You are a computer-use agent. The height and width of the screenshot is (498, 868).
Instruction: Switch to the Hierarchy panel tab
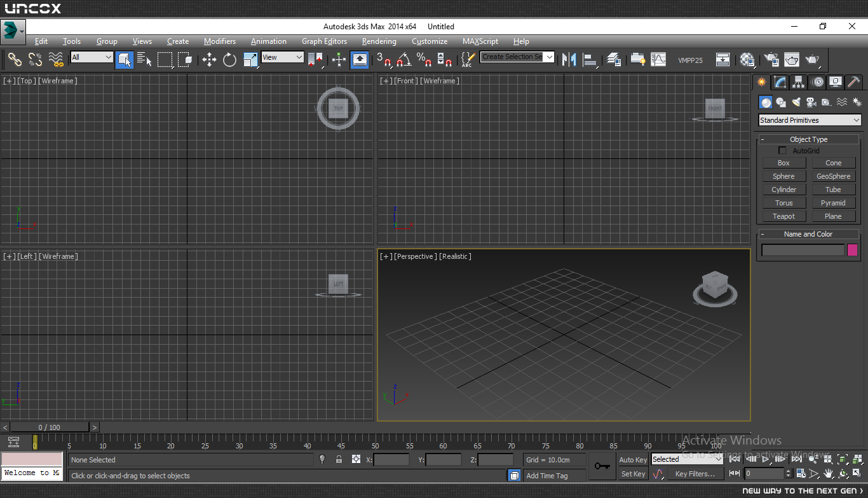pos(799,82)
